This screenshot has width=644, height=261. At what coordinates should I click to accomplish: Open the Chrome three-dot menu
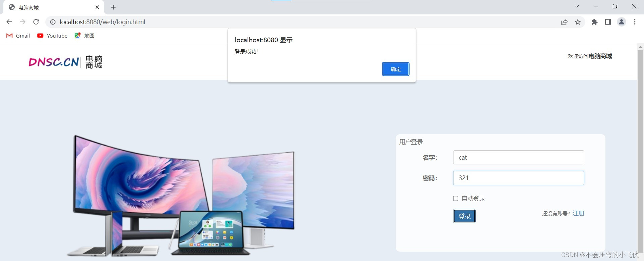tap(635, 22)
